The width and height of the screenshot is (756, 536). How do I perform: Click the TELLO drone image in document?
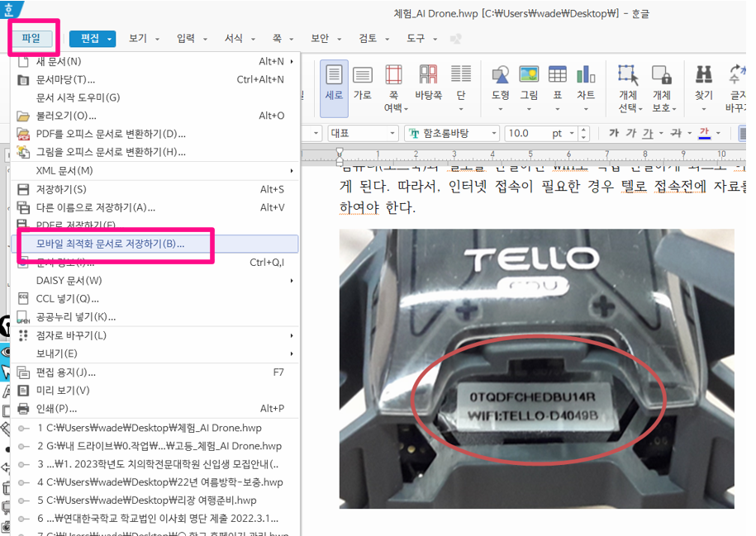pos(536,368)
